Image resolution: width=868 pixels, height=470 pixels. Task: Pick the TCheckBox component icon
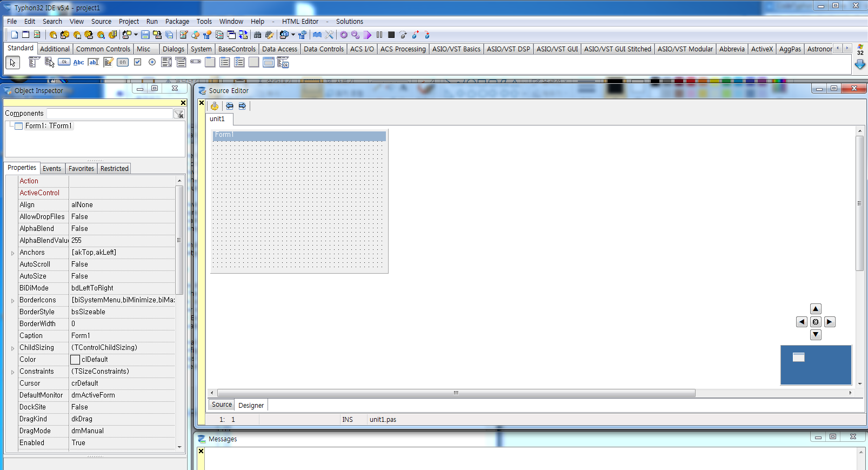[x=137, y=62]
